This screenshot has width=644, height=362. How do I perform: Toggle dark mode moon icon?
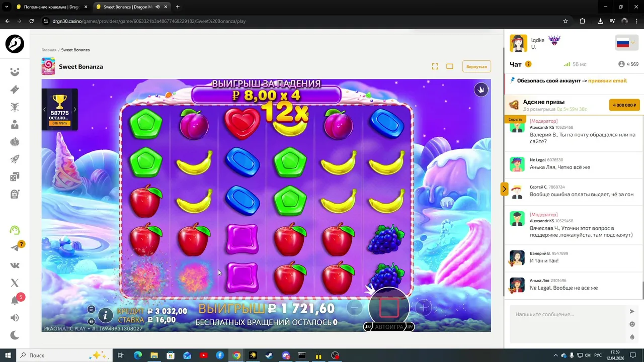[15, 335]
